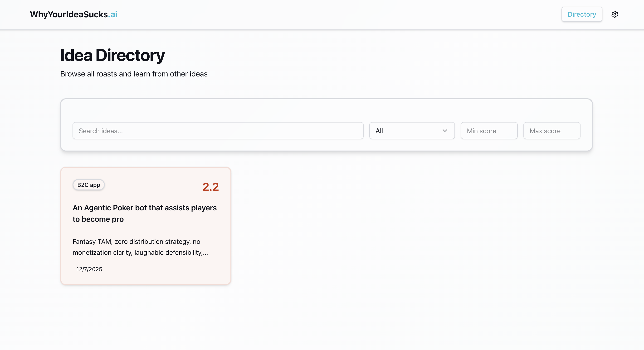The width and height of the screenshot is (644, 350).
Task: Click the Idea Directory heading
Action: (112, 55)
